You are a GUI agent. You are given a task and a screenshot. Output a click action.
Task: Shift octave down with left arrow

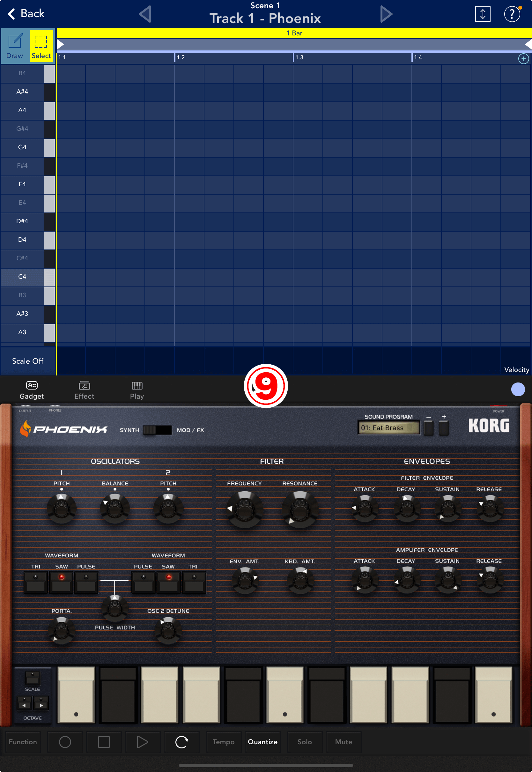click(x=24, y=703)
